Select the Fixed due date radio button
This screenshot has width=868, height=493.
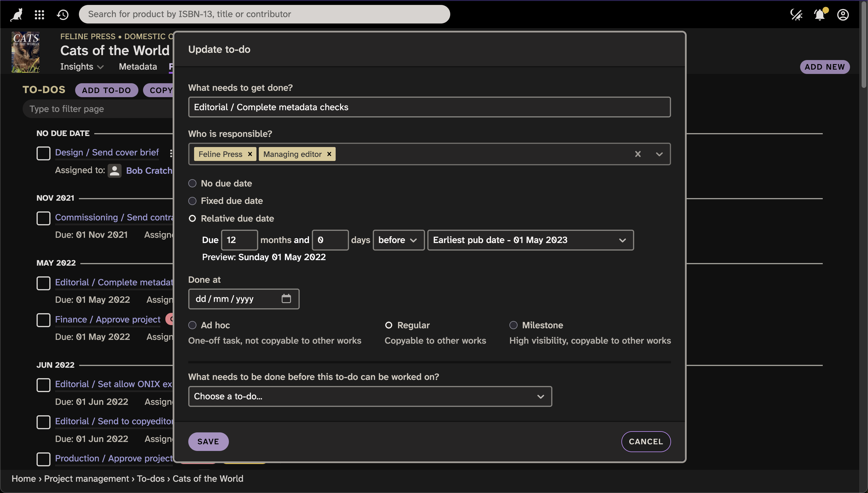(x=192, y=201)
